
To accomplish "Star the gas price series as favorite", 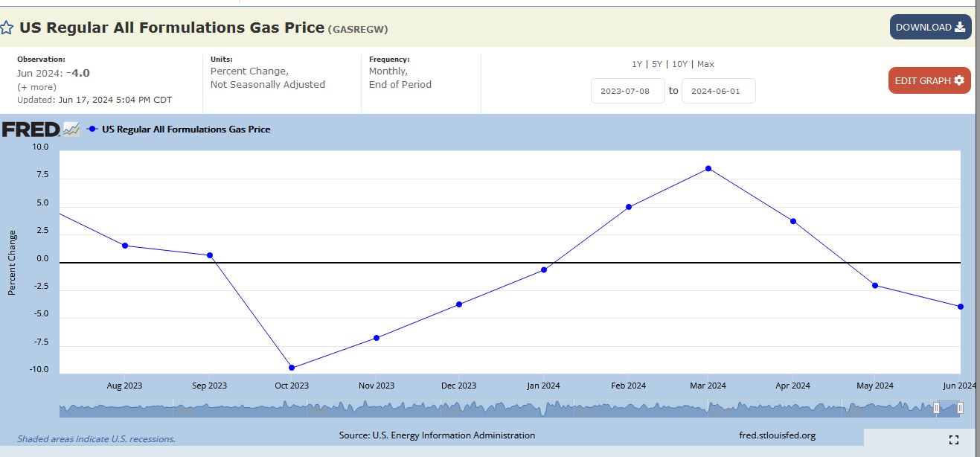I will point(7,28).
